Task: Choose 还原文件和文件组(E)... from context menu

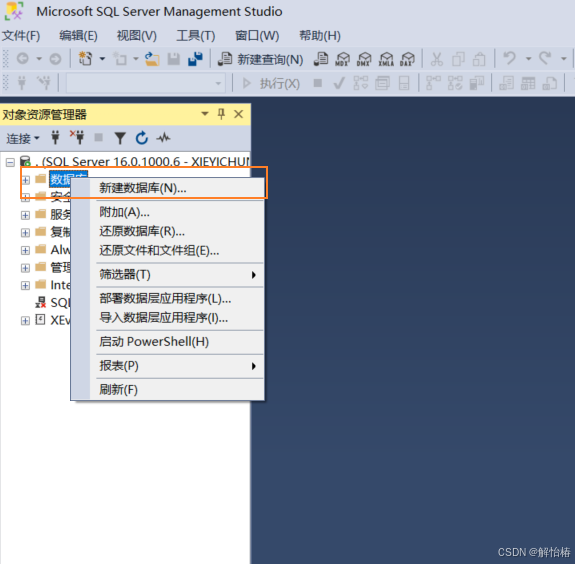Action: (x=168, y=251)
